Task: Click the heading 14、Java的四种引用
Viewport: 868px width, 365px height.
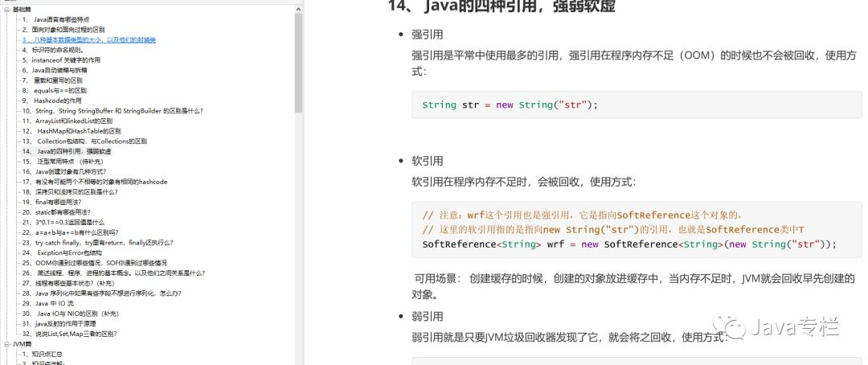Action: [x=502, y=6]
